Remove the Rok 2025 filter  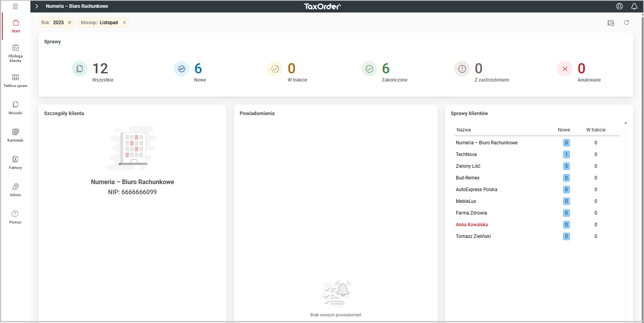70,23
